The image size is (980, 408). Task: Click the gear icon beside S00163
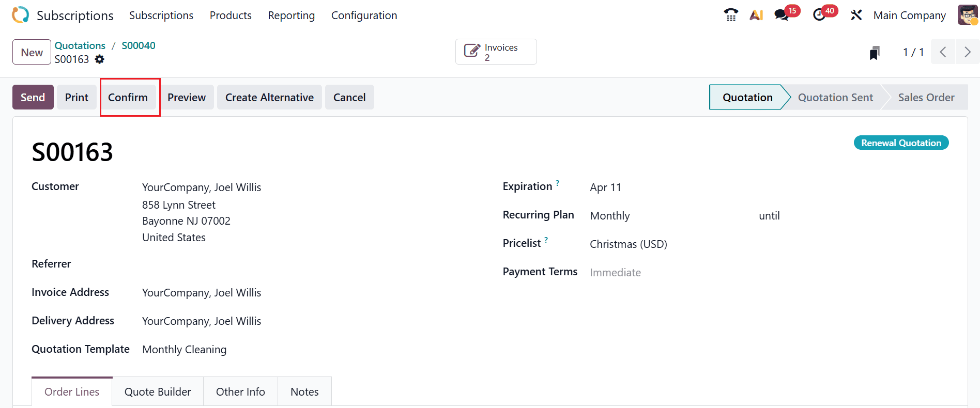[100, 59]
